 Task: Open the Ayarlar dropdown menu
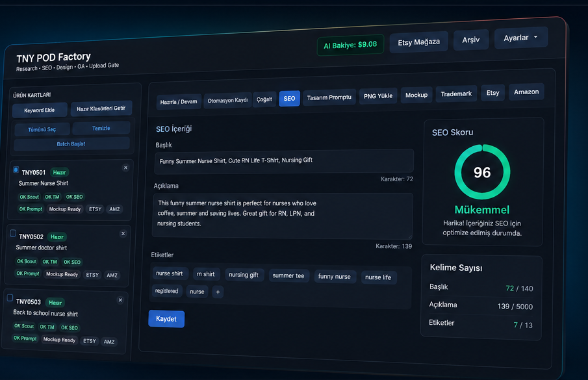point(521,38)
